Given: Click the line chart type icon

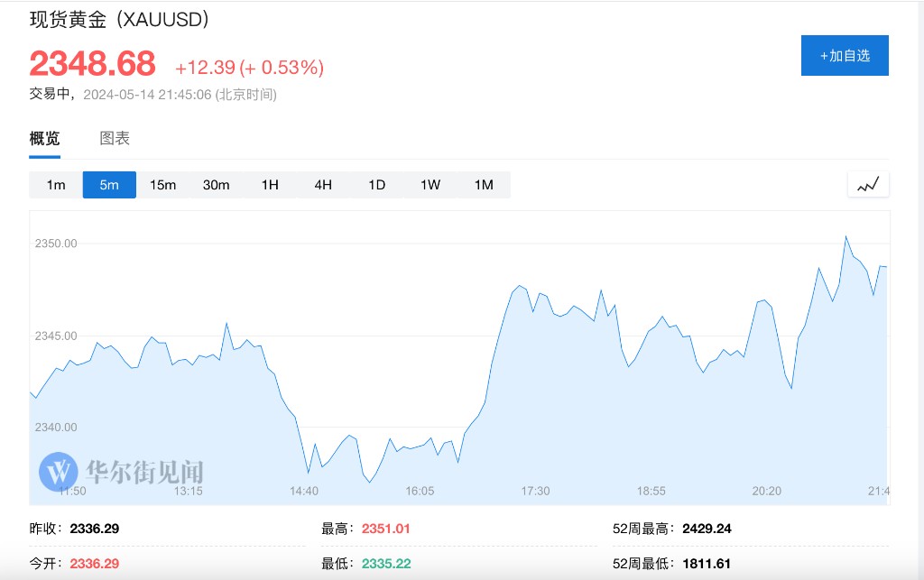Looking at the screenshot, I should coord(868,184).
